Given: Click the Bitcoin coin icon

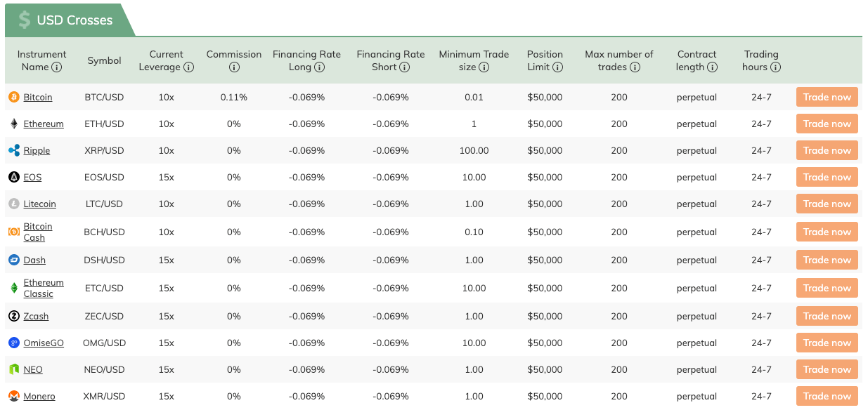Looking at the screenshot, I should tap(14, 97).
